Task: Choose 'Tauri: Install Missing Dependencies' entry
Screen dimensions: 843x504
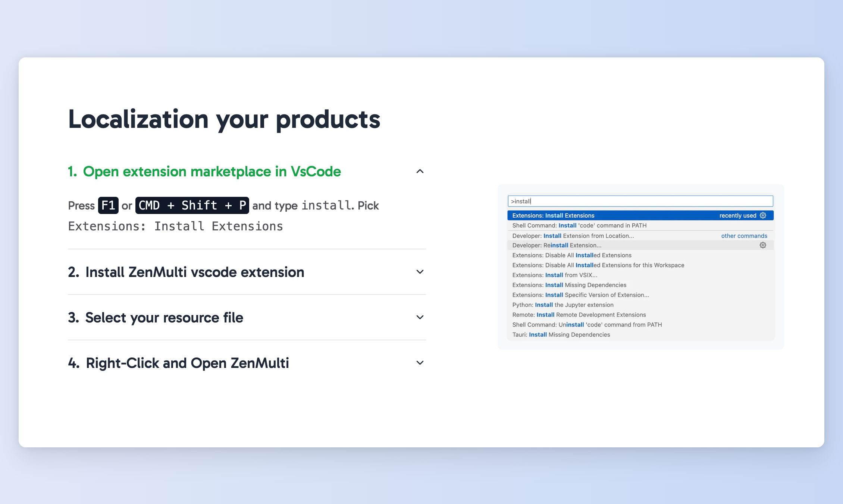Action: click(561, 335)
